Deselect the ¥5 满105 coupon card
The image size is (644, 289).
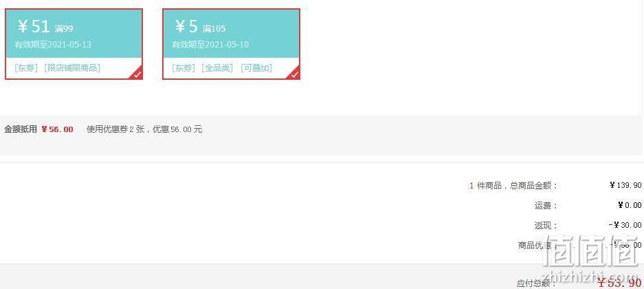click(231, 44)
